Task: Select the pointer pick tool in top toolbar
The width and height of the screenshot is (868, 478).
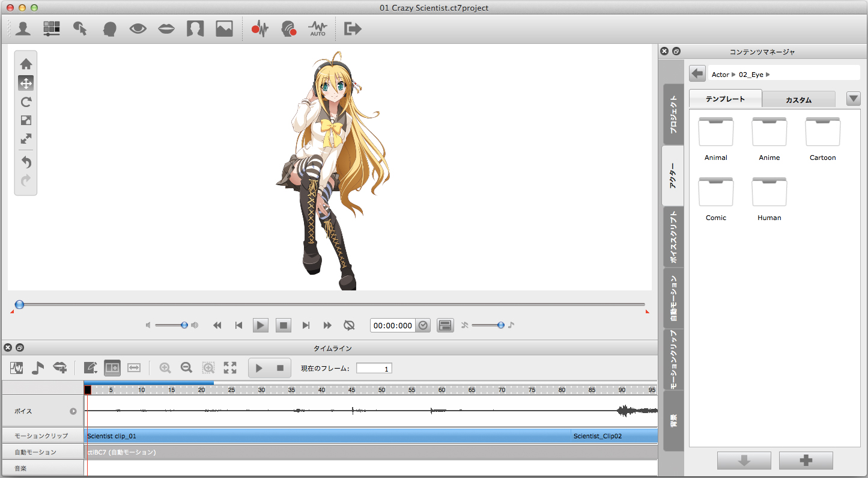Action: point(80,28)
